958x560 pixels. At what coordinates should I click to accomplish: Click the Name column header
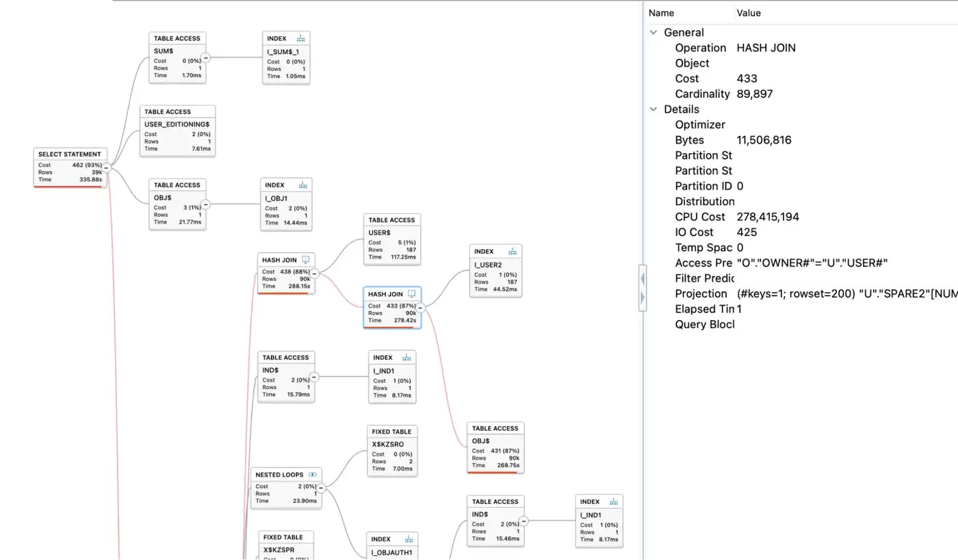(x=661, y=13)
